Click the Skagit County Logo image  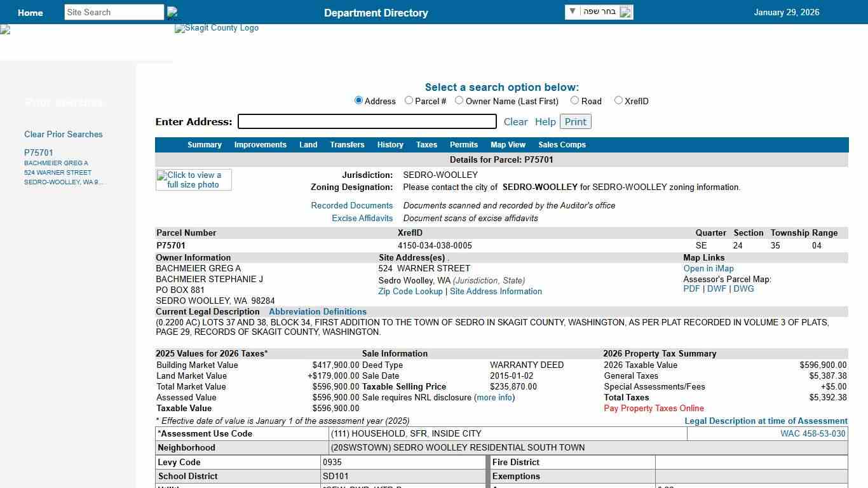click(x=217, y=28)
